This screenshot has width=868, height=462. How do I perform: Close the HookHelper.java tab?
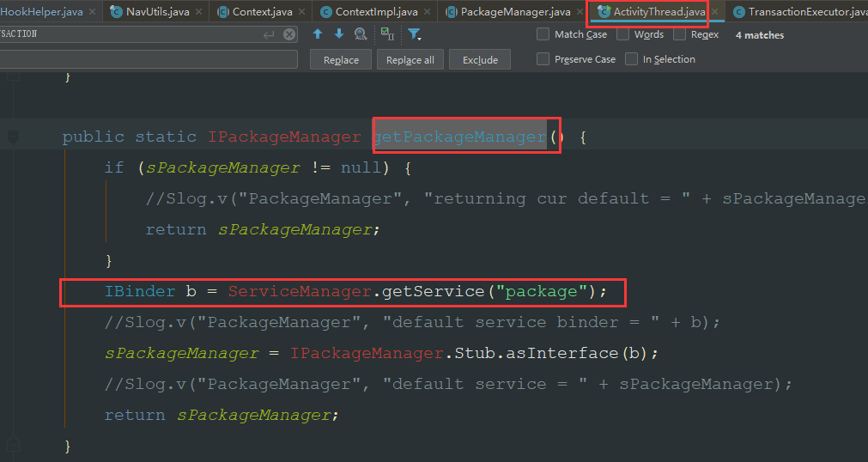(92, 12)
